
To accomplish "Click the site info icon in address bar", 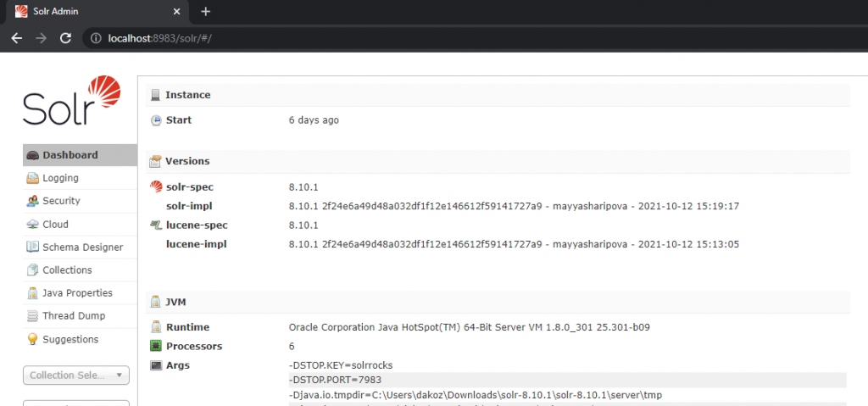I will [x=97, y=38].
